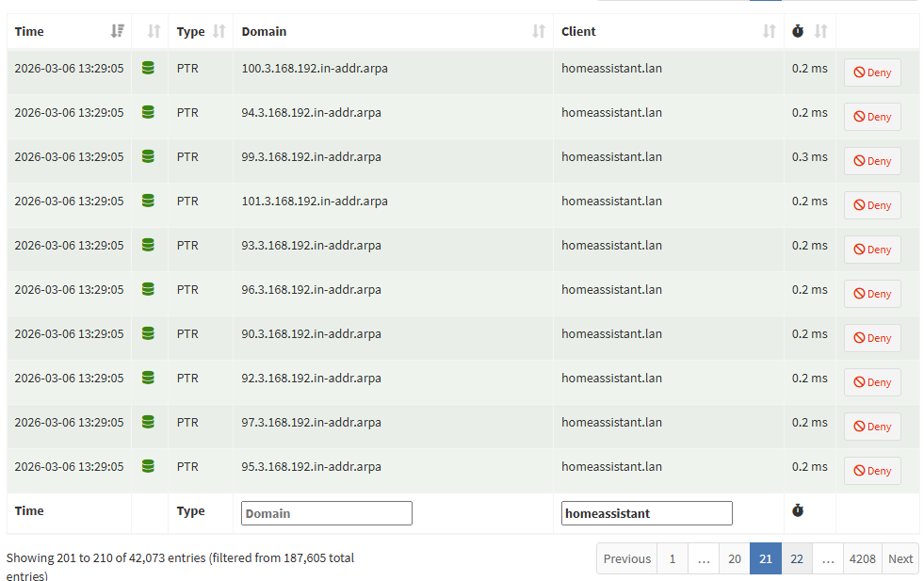Focus the Client filter field containing homeassistant

click(x=646, y=513)
